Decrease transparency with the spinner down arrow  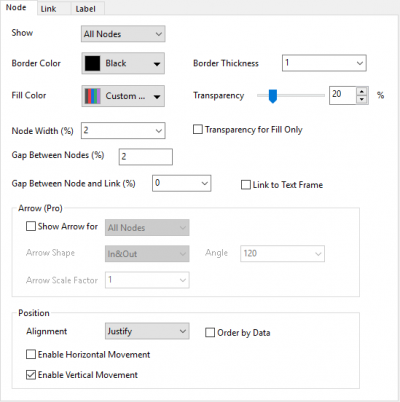(x=362, y=99)
